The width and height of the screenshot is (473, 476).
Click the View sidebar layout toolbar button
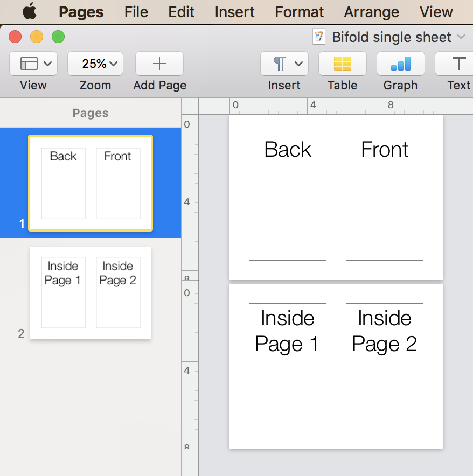[x=33, y=64]
